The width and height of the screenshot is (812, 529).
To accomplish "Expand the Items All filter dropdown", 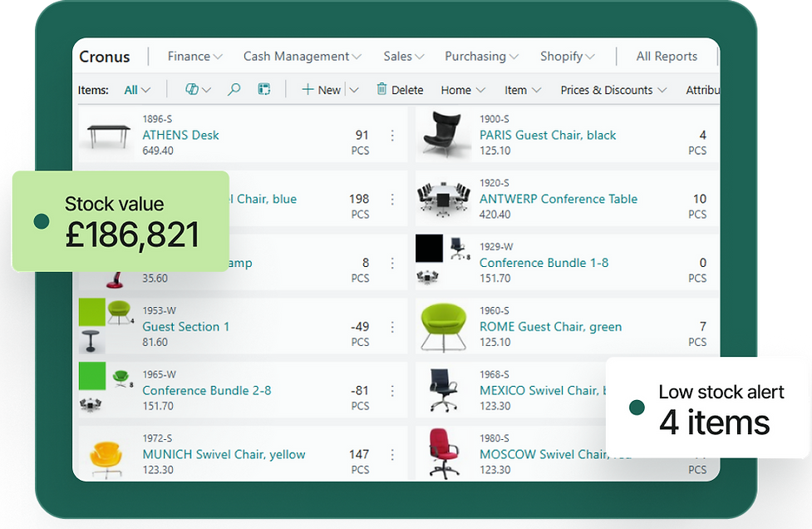I will coord(137,90).
